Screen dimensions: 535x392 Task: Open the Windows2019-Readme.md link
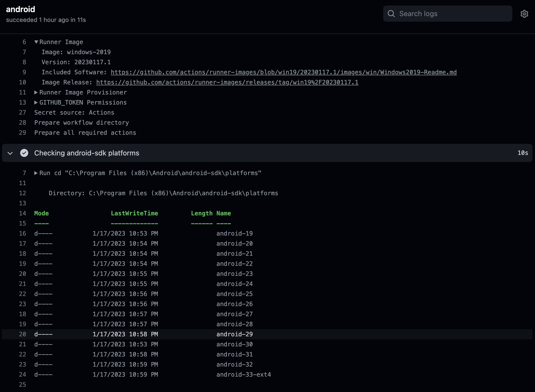click(283, 72)
